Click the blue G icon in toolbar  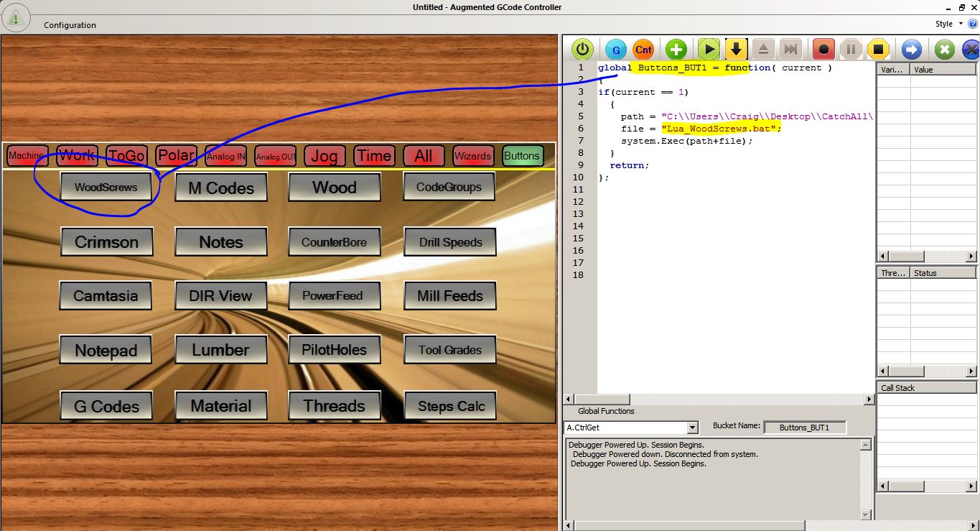tap(615, 50)
